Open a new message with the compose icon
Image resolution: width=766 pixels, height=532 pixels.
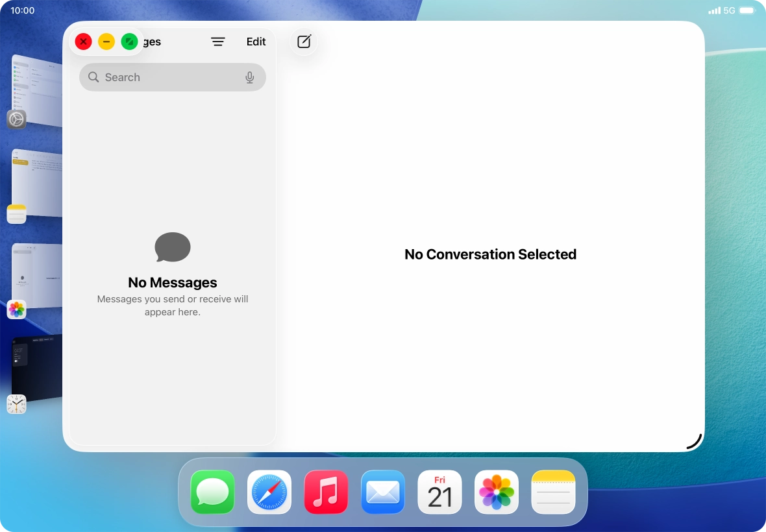tap(303, 42)
